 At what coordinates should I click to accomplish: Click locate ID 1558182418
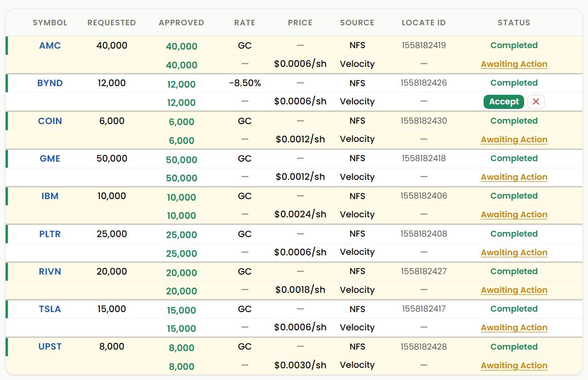(424, 158)
